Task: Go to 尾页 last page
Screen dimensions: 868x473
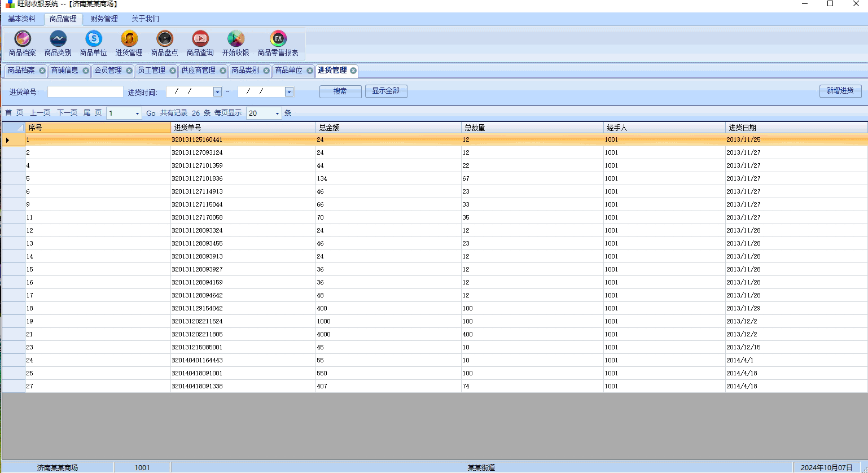Action: tap(93, 113)
